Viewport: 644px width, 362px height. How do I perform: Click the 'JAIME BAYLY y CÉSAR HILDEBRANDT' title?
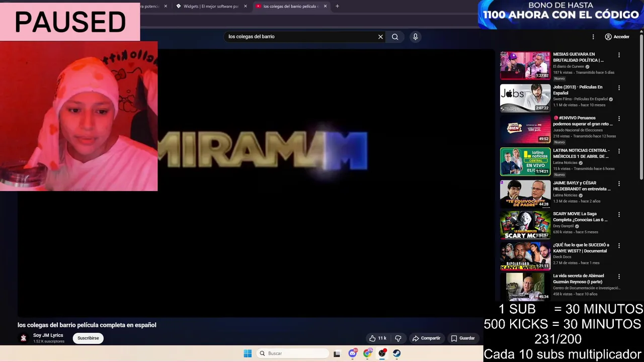tap(582, 186)
